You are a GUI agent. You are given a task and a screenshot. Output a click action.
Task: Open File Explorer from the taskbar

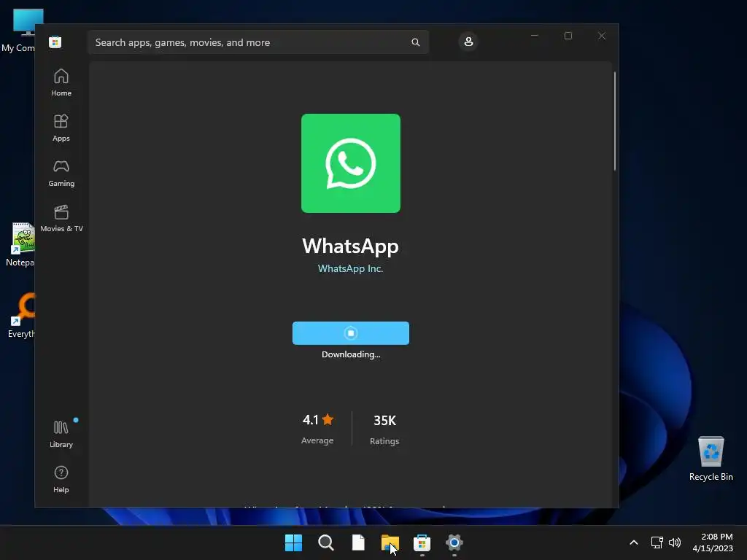390,542
